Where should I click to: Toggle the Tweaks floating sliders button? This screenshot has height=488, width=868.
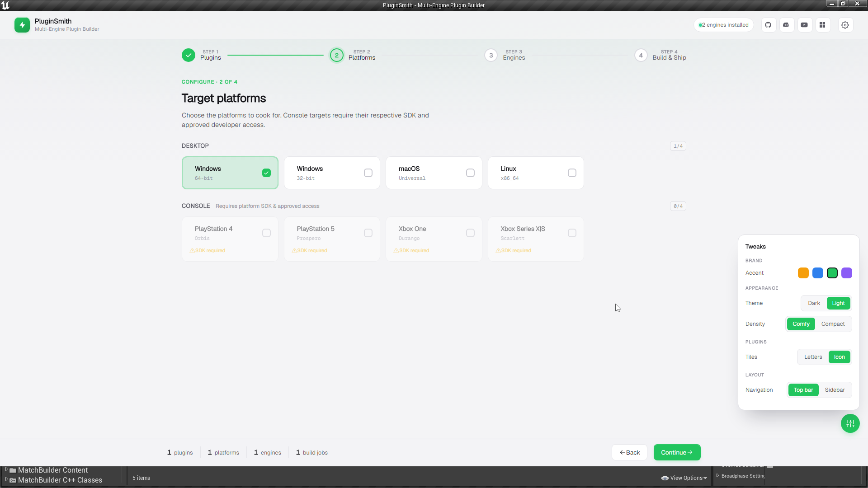[850, 423]
